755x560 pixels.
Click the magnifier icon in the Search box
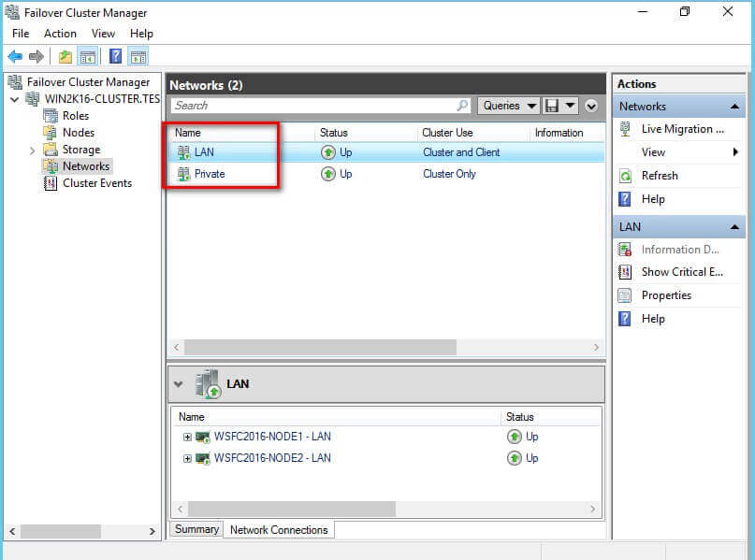(x=462, y=106)
